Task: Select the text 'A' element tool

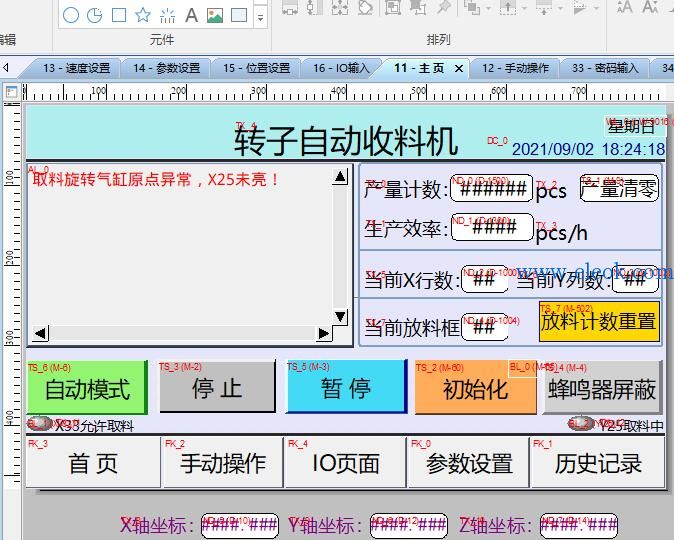Action: coord(191,15)
